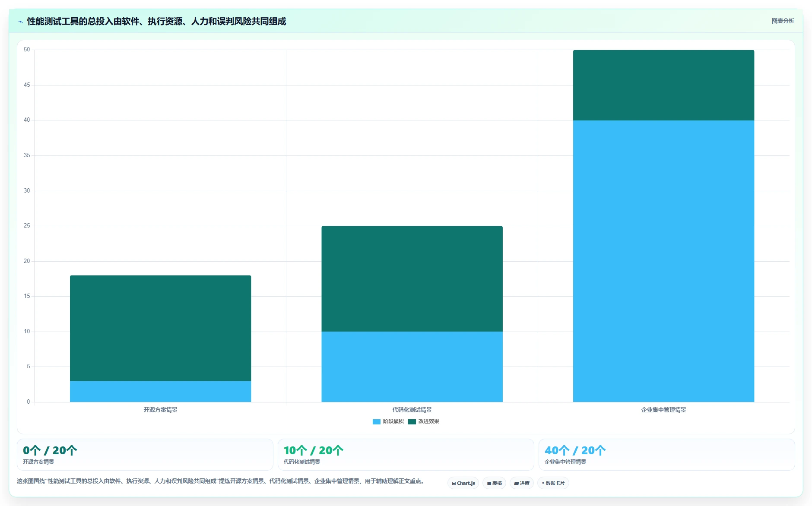
Task: Select the 进度 tag chip
Action: pyautogui.click(x=522, y=483)
